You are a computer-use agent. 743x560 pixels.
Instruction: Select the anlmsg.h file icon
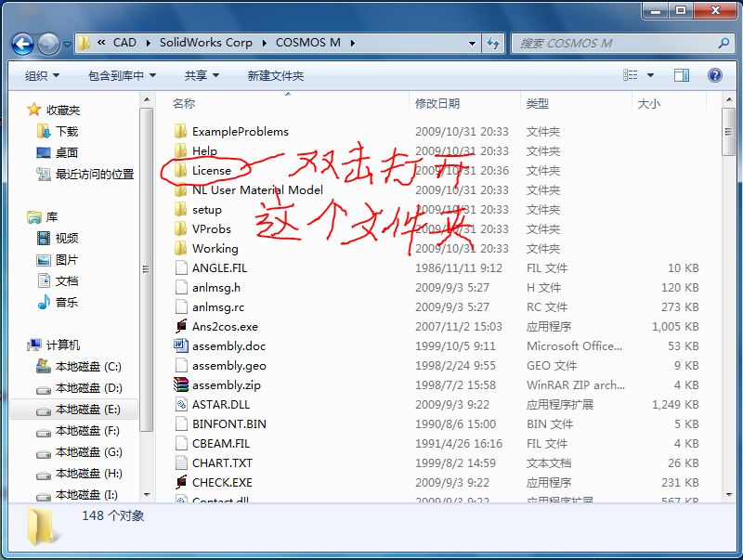tap(181, 287)
